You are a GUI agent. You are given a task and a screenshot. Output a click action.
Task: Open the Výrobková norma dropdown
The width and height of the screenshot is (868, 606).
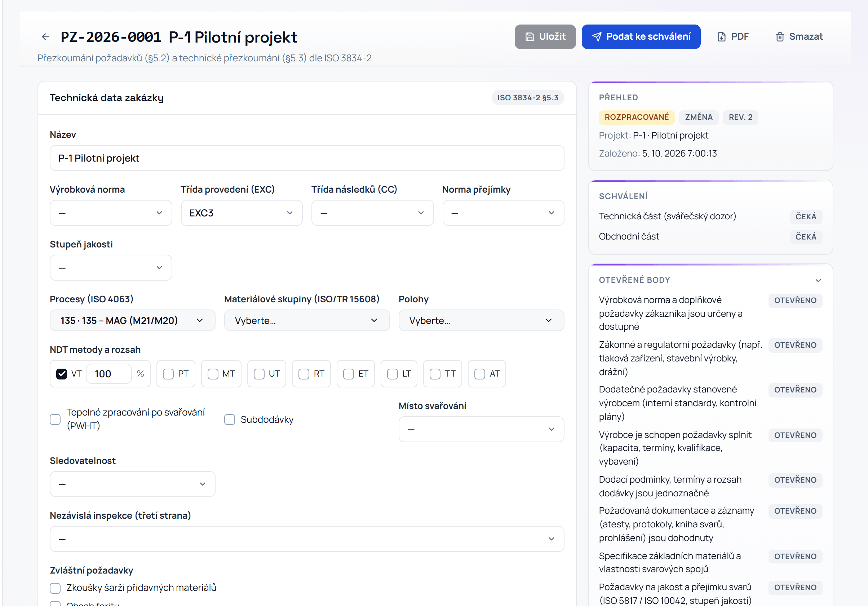pos(111,213)
